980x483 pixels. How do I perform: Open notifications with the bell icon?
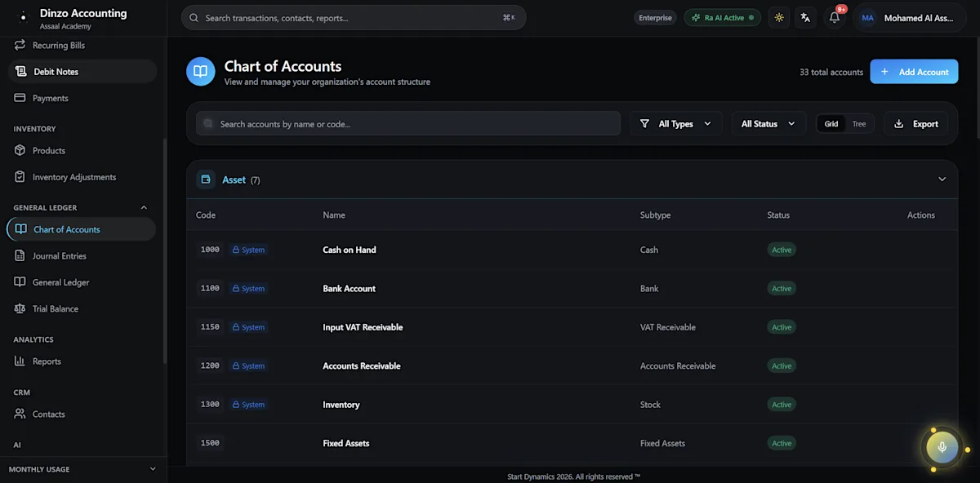pyautogui.click(x=834, y=18)
